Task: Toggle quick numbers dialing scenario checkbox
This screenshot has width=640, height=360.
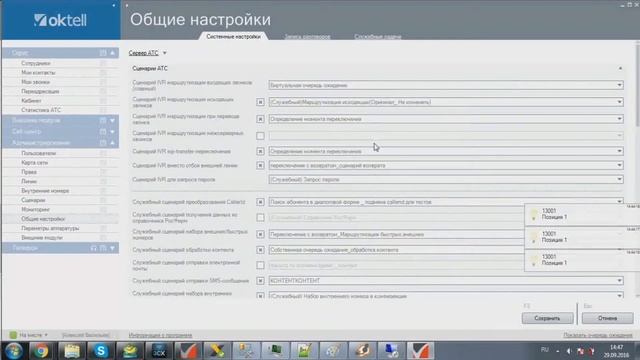Action: [x=260, y=234]
